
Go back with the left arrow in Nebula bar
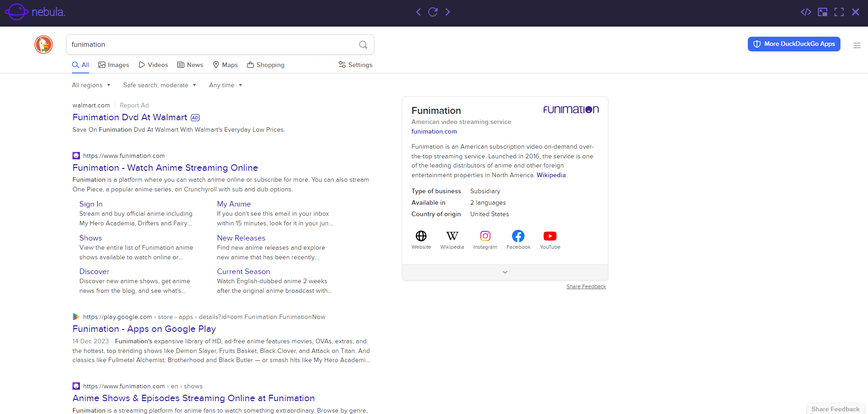point(418,12)
